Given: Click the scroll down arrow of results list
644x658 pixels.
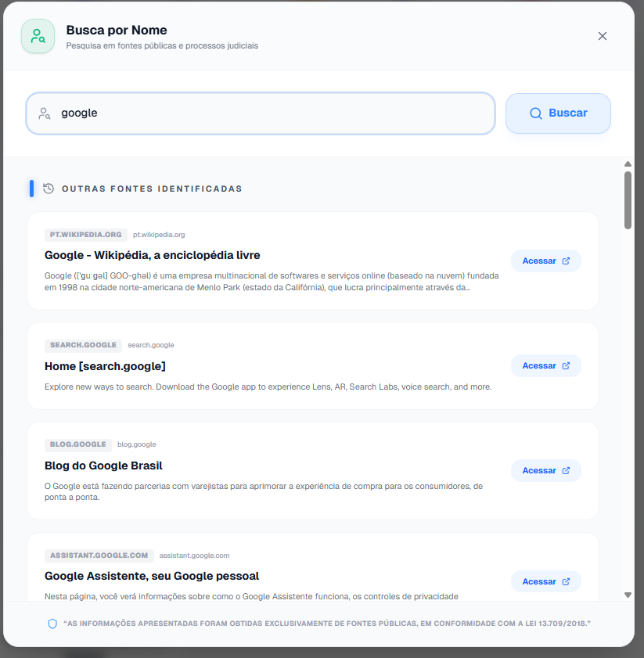Looking at the screenshot, I should tap(628, 595).
